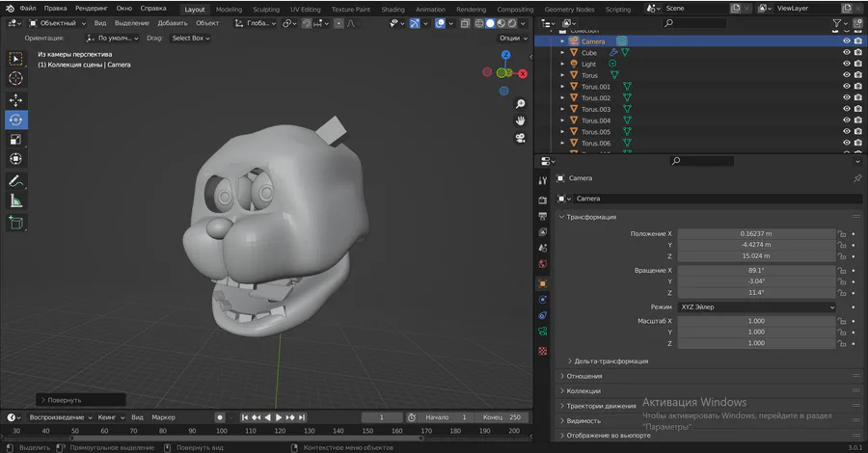Viewport: 868px width, 453px height.
Task: Open the orientation default dropdown
Action: [x=113, y=39]
